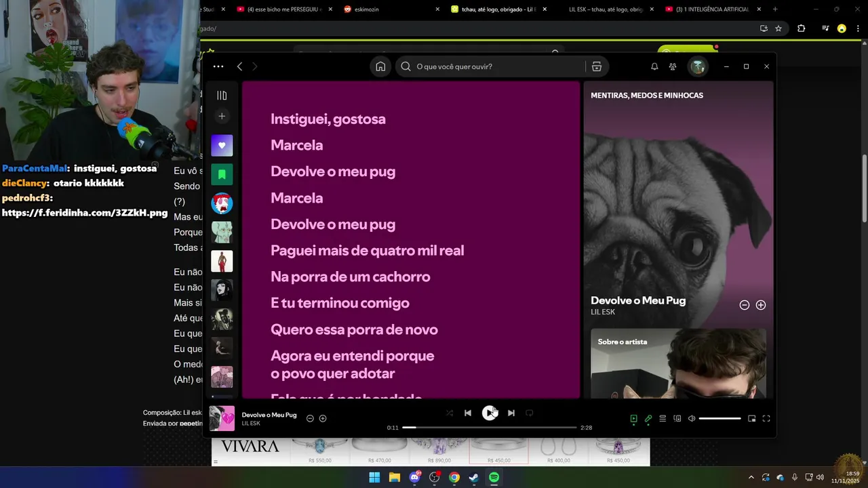Screen dimensions: 868x488
Task: Open the play queue
Action: point(663,419)
